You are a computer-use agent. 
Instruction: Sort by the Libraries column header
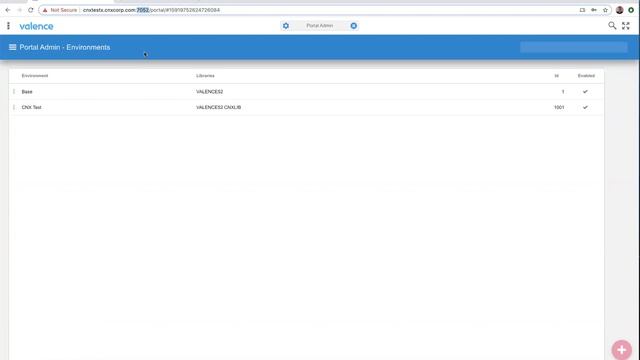(x=205, y=76)
